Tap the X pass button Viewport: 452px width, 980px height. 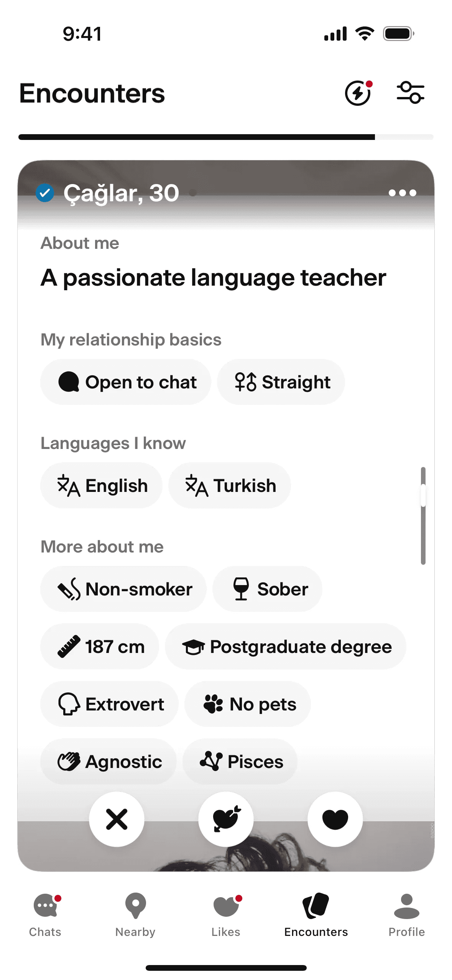(117, 819)
